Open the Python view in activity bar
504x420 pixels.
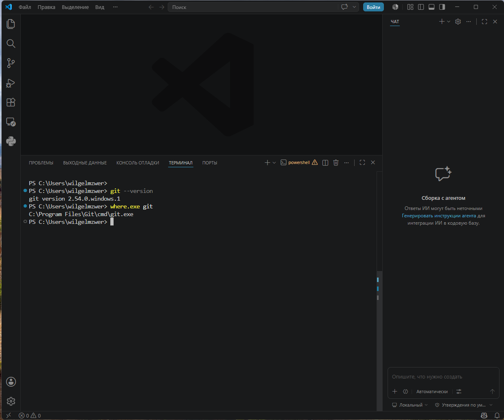11,141
